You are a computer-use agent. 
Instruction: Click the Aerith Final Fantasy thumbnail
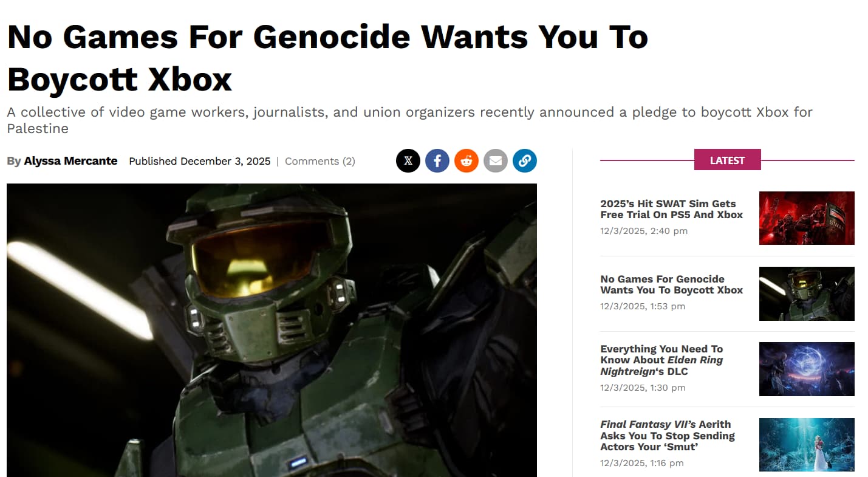pyautogui.click(x=807, y=445)
